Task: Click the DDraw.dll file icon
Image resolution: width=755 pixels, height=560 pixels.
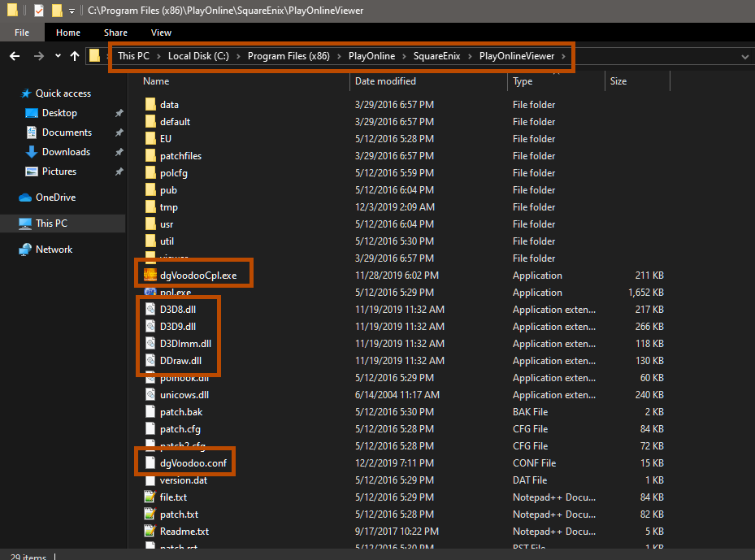Action: click(x=150, y=361)
